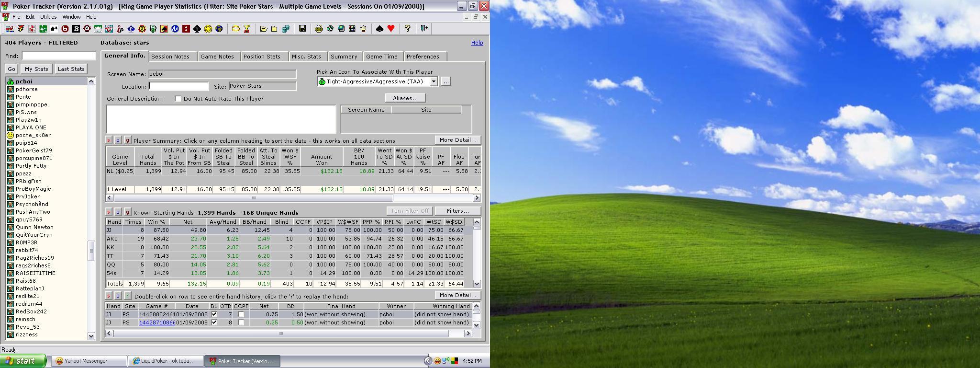Image resolution: width=980 pixels, height=368 pixels.
Task: Toggle CCPF checkbox in first JJ hand row
Action: pyautogui.click(x=241, y=314)
